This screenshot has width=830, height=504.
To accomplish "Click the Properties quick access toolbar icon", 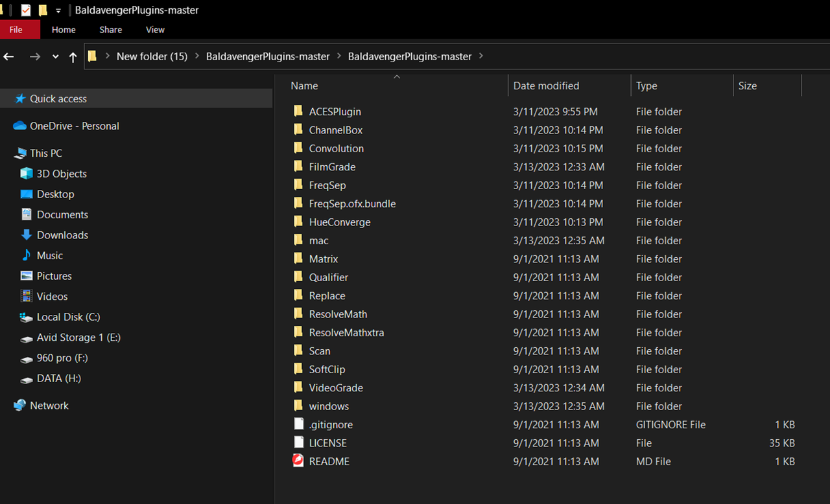I will tap(26, 10).
